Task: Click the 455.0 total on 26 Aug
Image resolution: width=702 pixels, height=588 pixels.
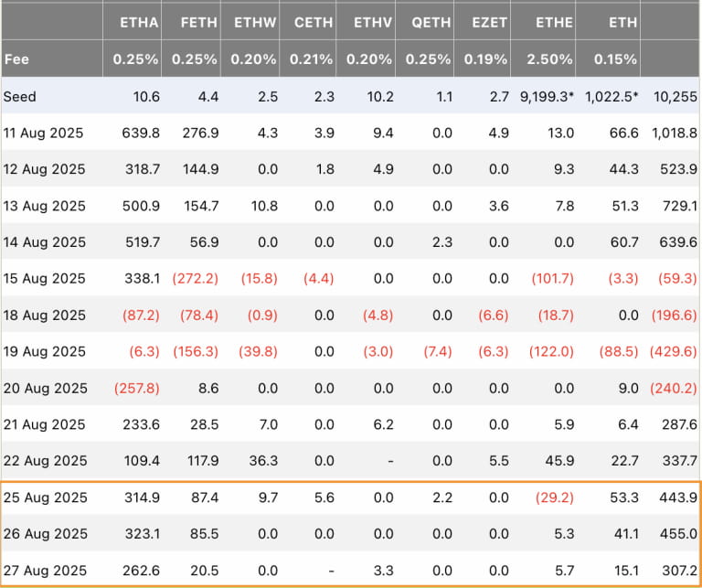Action: click(x=678, y=534)
